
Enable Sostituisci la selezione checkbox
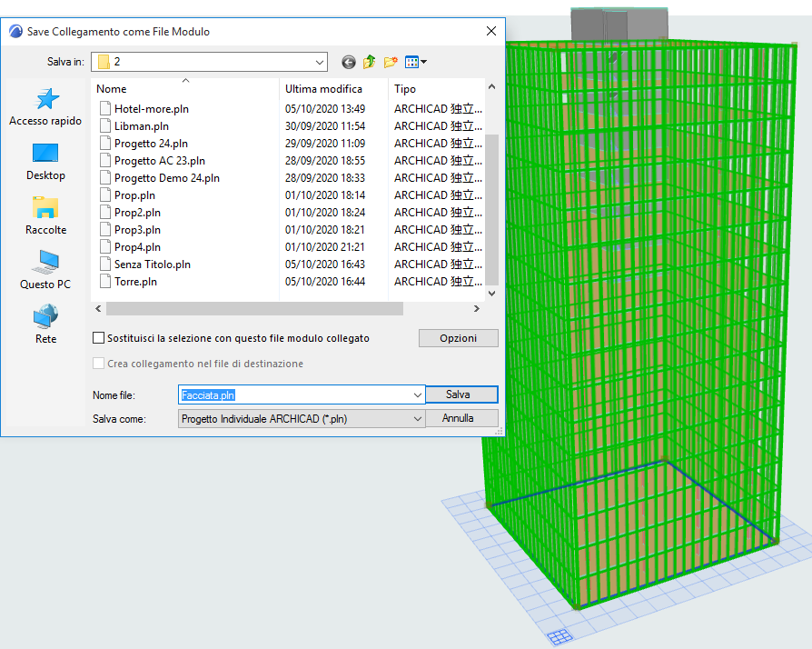(99, 338)
